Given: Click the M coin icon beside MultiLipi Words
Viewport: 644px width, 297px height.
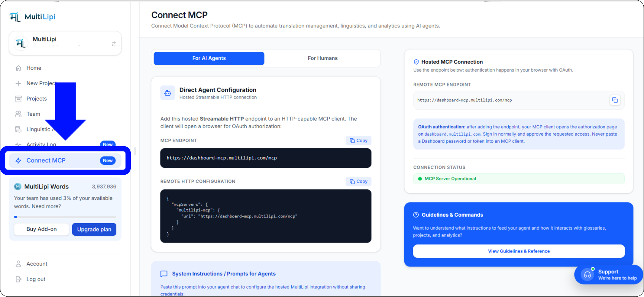Looking at the screenshot, I should (x=17, y=187).
